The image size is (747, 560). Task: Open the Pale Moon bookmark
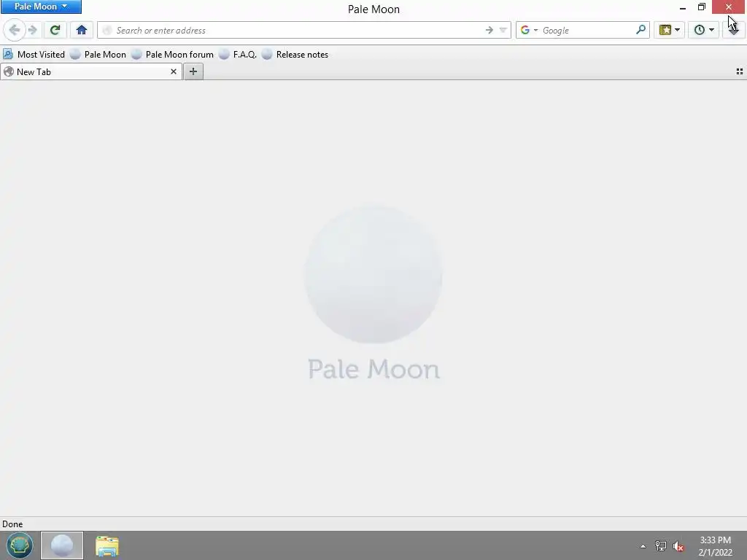[x=98, y=54]
